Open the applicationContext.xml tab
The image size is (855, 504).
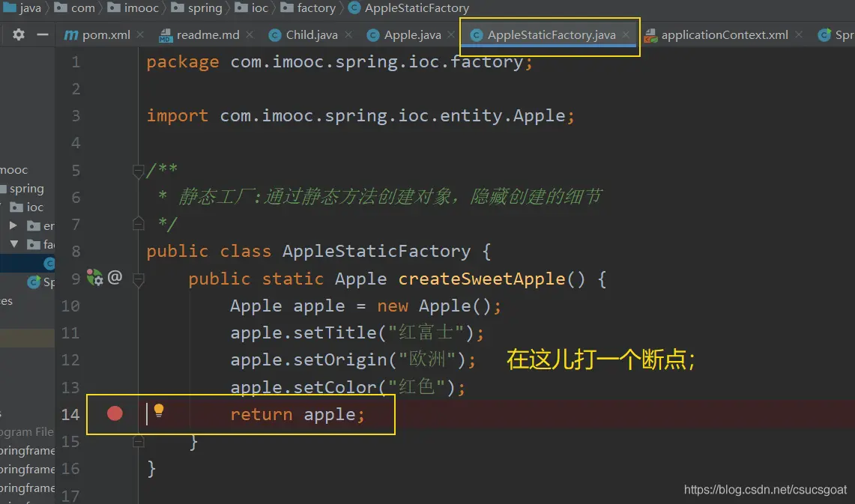pyautogui.click(x=716, y=35)
